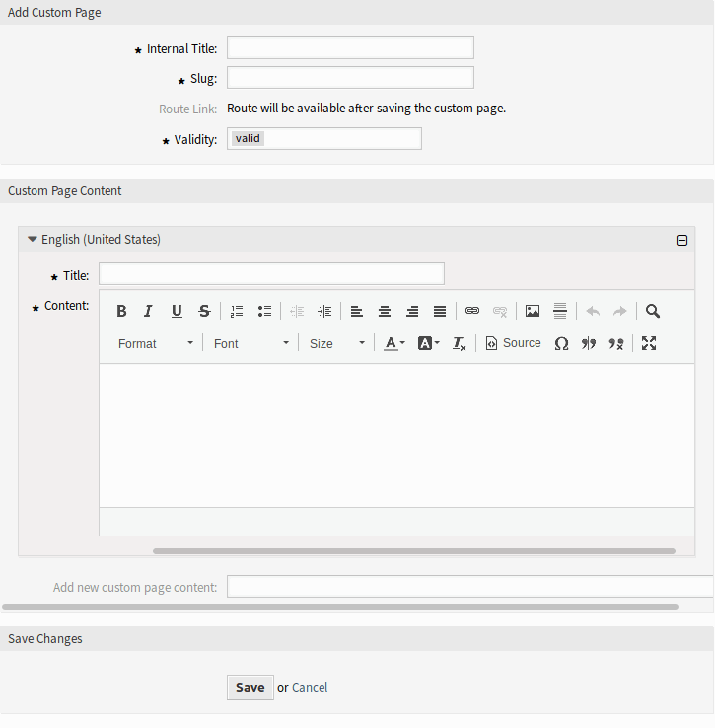Toggle strikethrough formatting
Image resolution: width=715 pixels, height=728 pixels.
(204, 311)
